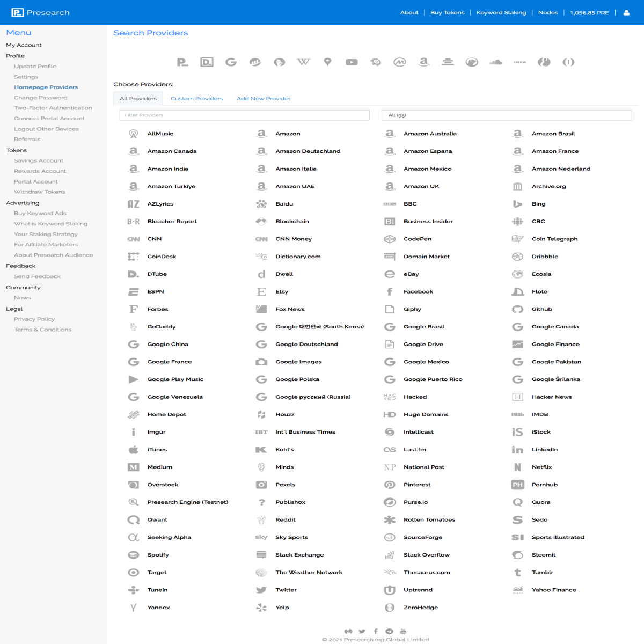Viewport: 644px width, 644px height.
Task: Open Privacy Policy in sidebar
Action: (x=34, y=319)
